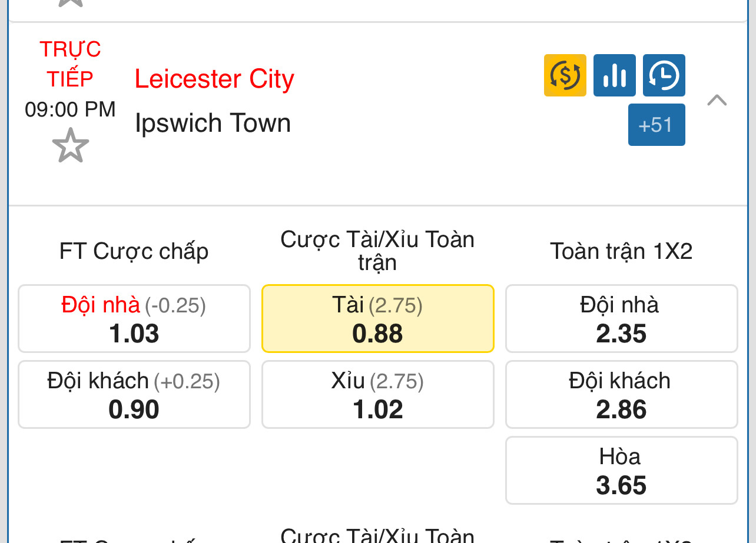Select Đội khách handicap +0.25 odds 0.90
The width and height of the screenshot is (756, 543).
pos(134,395)
